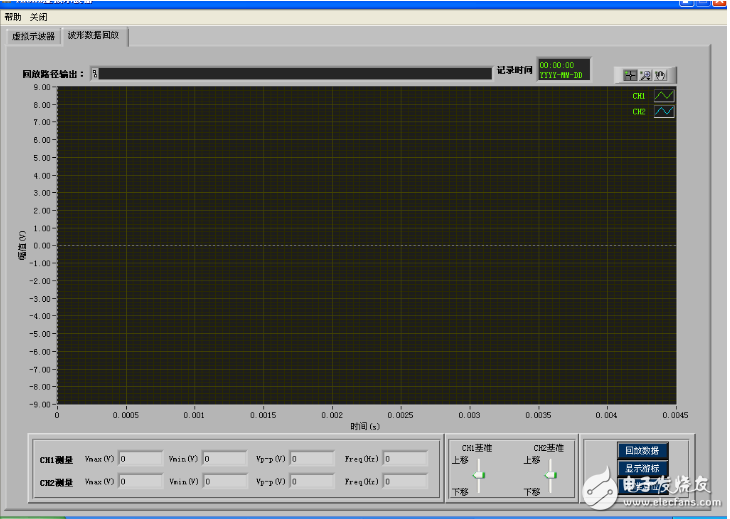Click the CH1 Vmax value field
This screenshot has width=730, height=519.
pyautogui.click(x=140, y=459)
